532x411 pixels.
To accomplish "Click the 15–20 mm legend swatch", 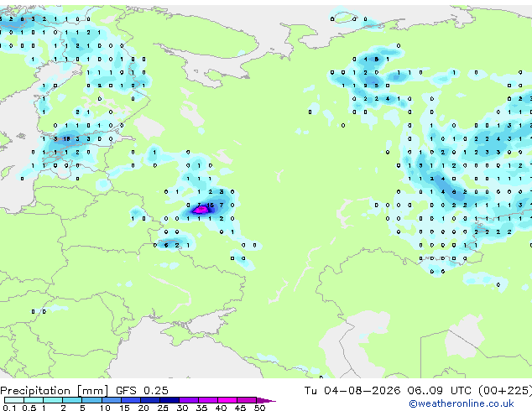I will click(130, 400).
